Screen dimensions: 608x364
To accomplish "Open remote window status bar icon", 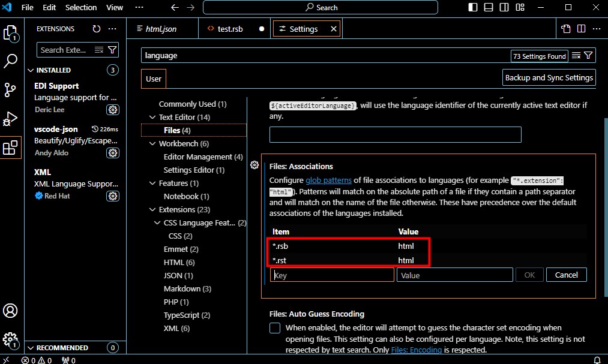I will (x=6, y=360).
